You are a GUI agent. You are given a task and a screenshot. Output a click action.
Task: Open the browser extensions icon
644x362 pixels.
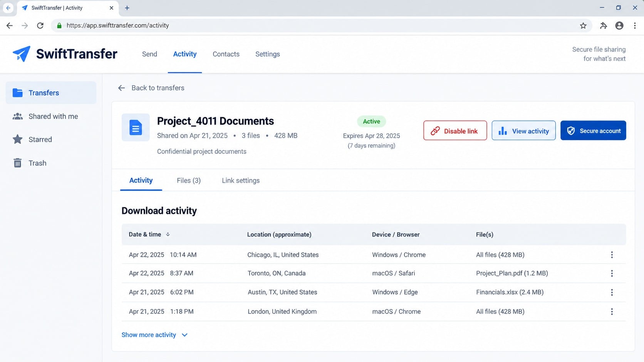pyautogui.click(x=603, y=25)
